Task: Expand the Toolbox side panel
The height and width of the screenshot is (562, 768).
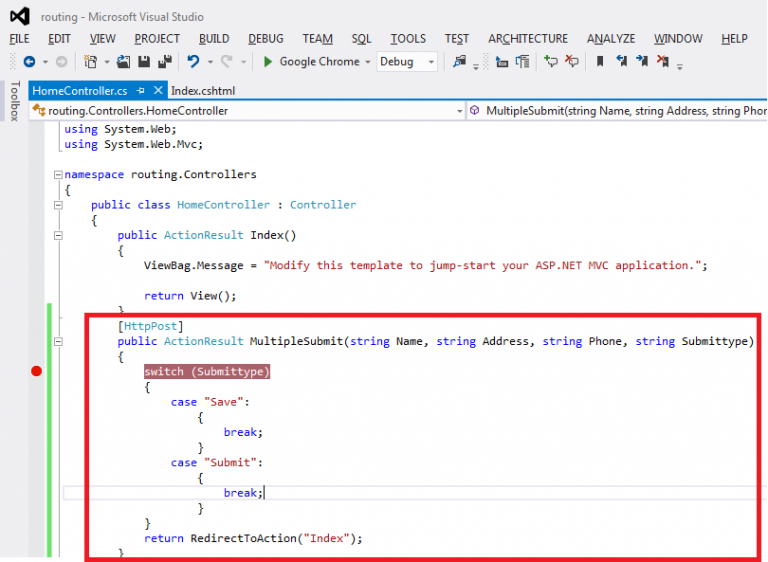Action: 15,101
